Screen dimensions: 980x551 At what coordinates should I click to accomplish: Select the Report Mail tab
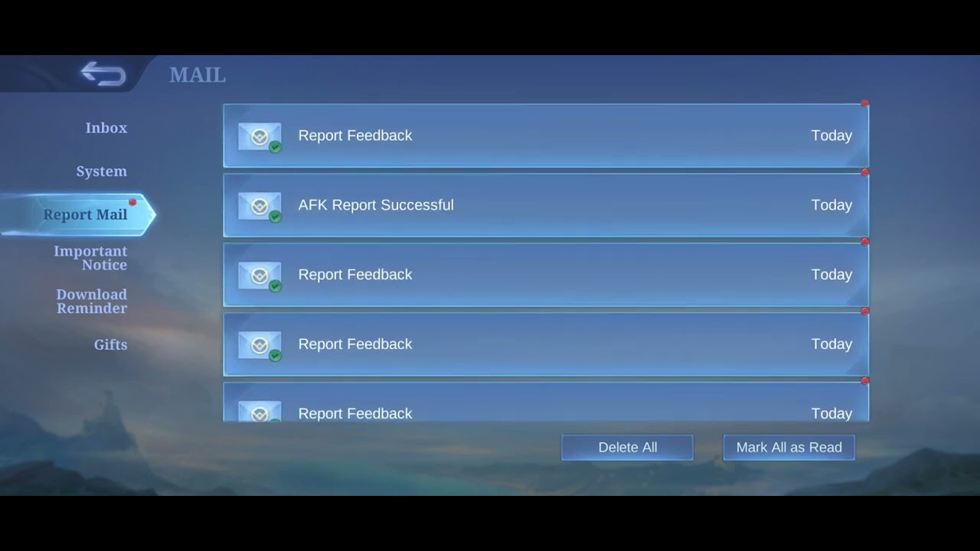79,214
